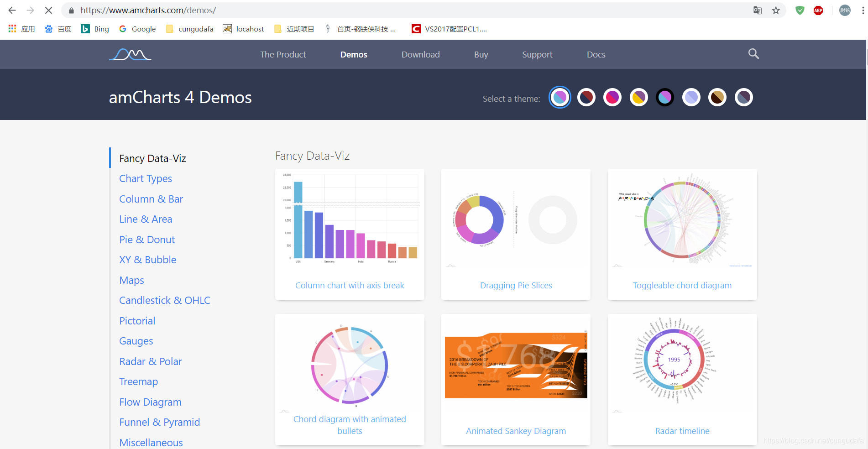
Task: Open the site search magnifier
Action: [x=753, y=54]
